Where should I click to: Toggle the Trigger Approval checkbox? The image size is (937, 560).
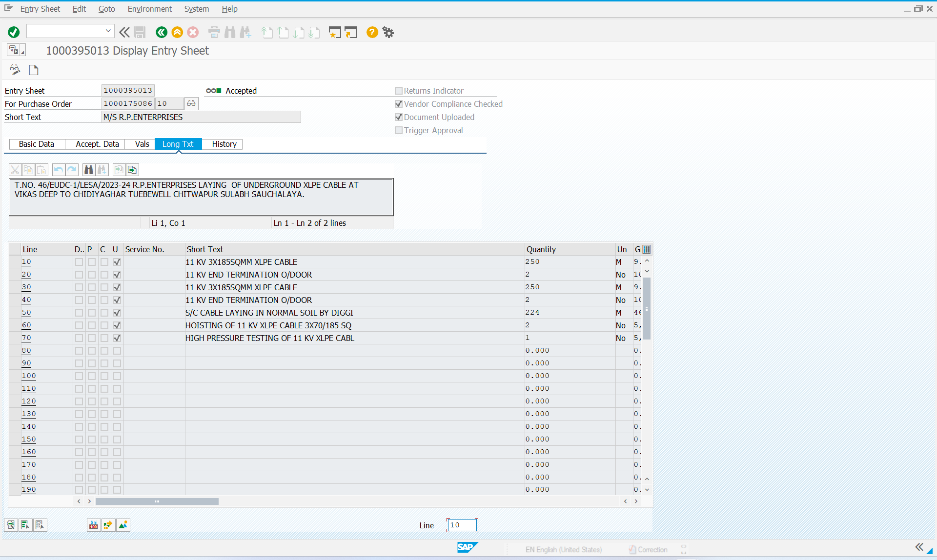(399, 130)
